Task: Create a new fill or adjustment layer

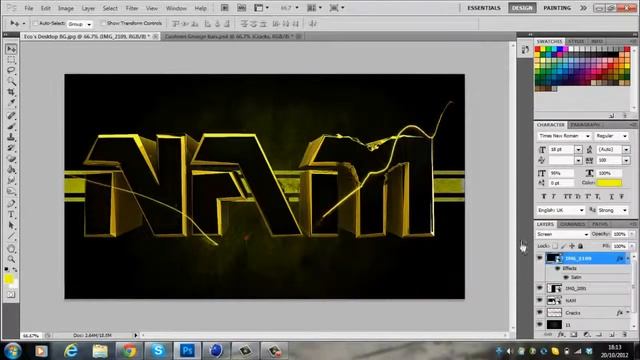Action: (x=587, y=335)
